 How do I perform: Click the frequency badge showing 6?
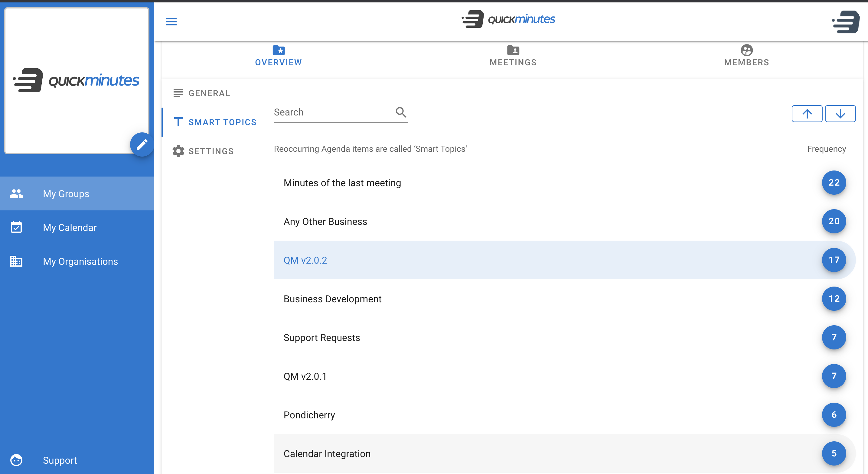pos(834,415)
